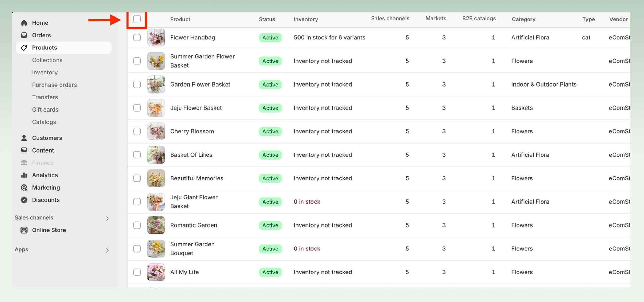Click the Online Store storefront icon

(x=24, y=230)
